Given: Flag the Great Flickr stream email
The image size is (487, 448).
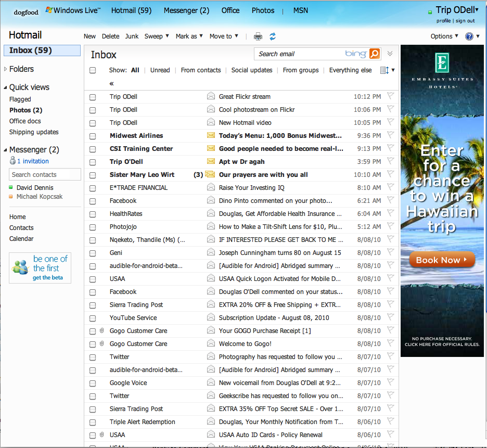Looking at the screenshot, I should (390, 96).
